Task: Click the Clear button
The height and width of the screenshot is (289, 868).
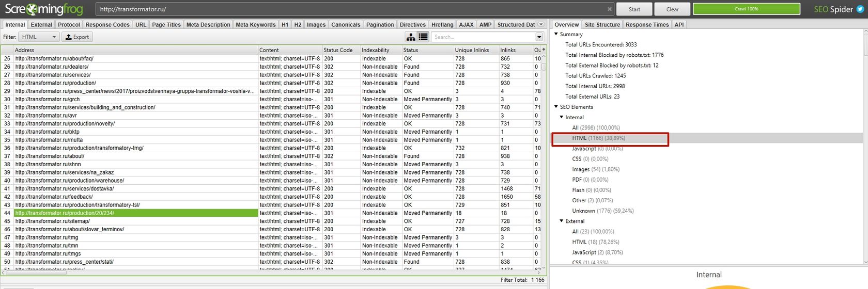Action: coord(672,9)
